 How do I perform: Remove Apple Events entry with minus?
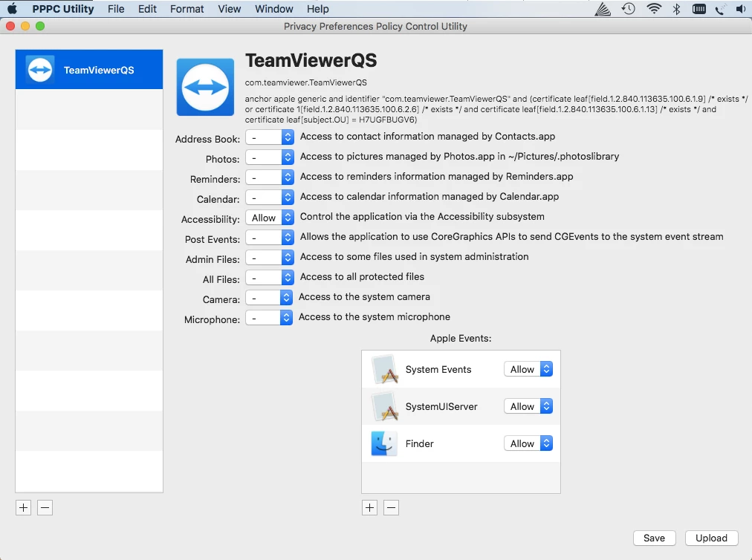coord(392,508)
